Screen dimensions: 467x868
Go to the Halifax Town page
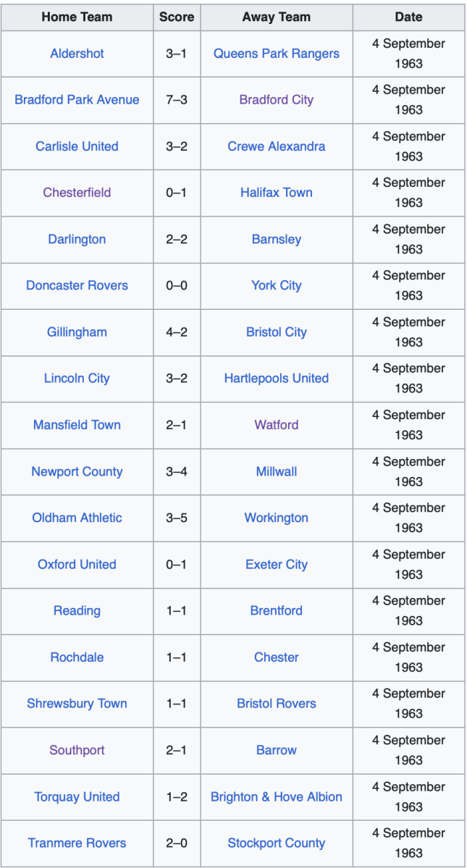[276, 193]
